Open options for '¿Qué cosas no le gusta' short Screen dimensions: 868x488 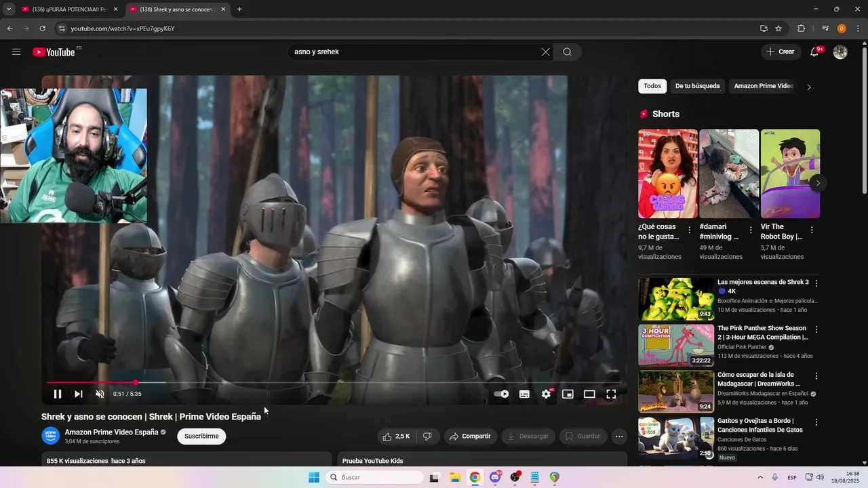tap(690, 230)
